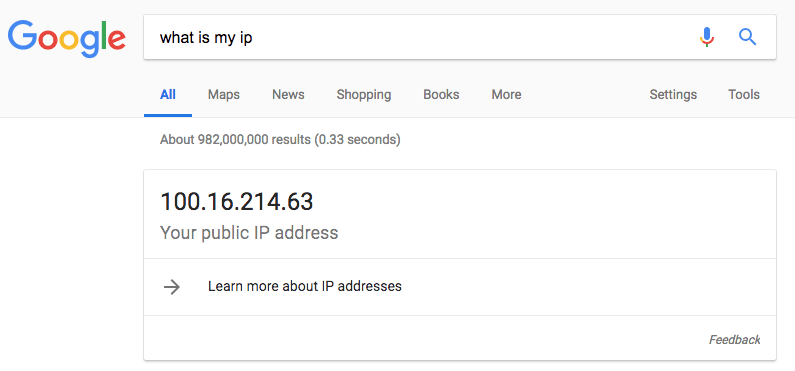
Task: Click the 100.16.214.63 IP address text
Action: [237, 202]
